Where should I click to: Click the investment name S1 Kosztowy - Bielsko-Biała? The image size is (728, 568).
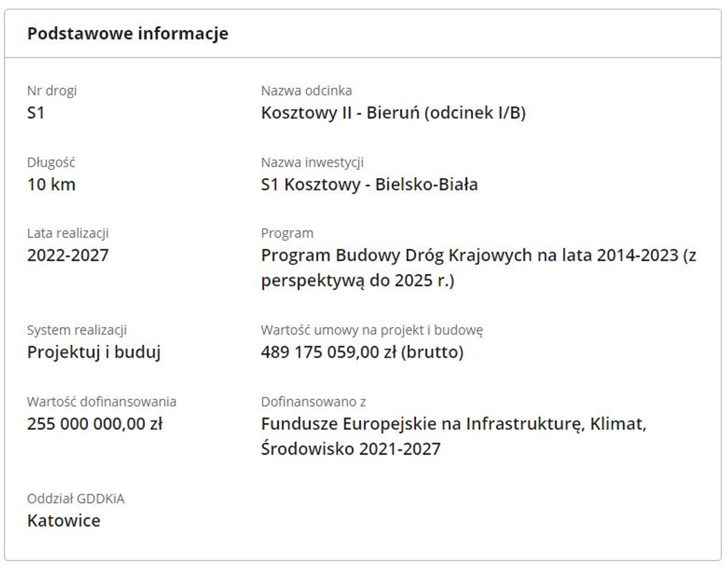coord(369,184)
